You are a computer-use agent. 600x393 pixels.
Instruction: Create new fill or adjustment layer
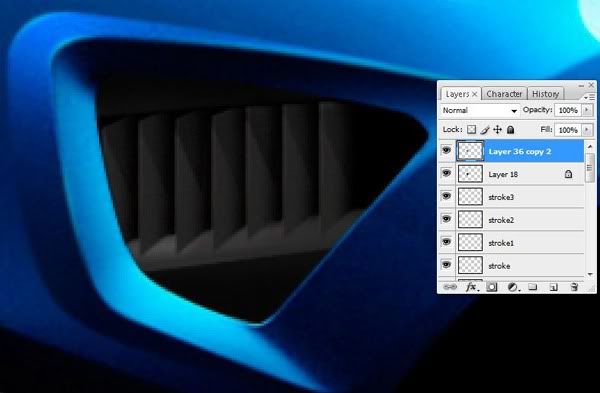coord(513,287)
